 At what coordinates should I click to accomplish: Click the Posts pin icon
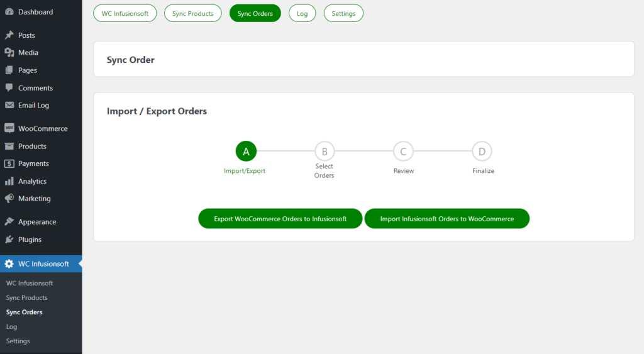click(x=9, y=35)
